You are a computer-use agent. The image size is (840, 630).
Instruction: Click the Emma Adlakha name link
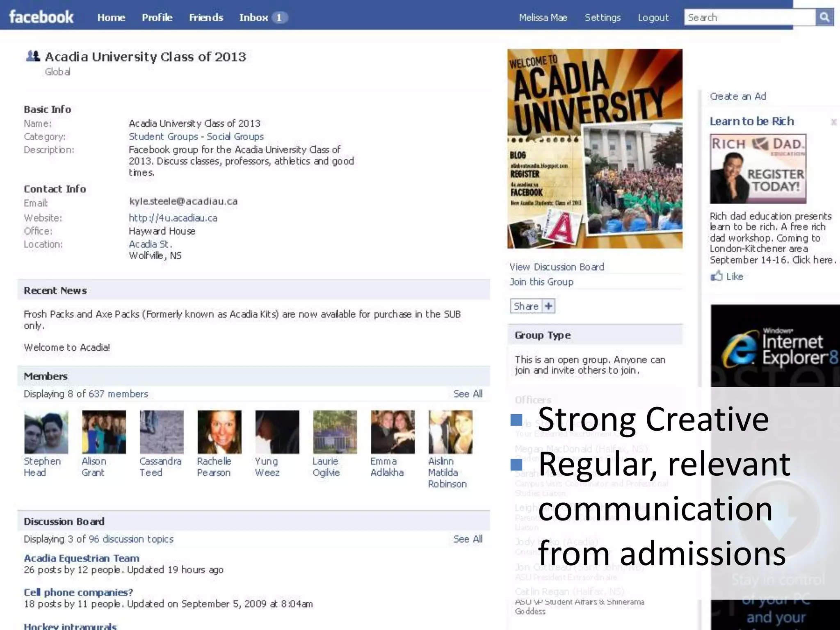(x=387, y=467)
